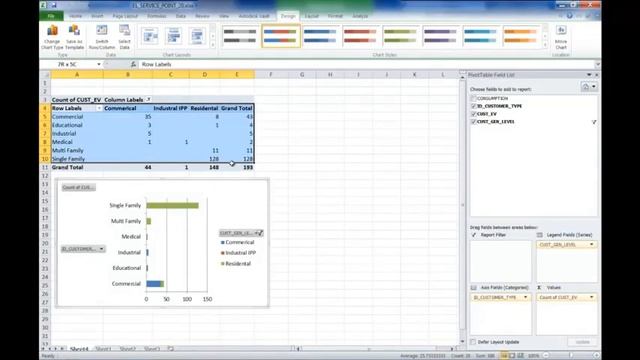
Task: Switch to the Sheet4 worksheet tab
Action: [79, 349]
